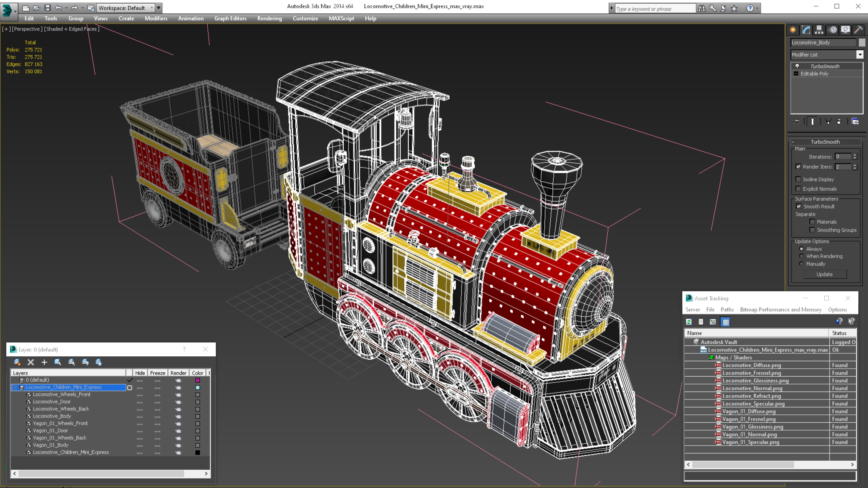The height and width of the screenshot is (488, 868).
Task: Open the Modify command panel tab
Action: [806, 30]
